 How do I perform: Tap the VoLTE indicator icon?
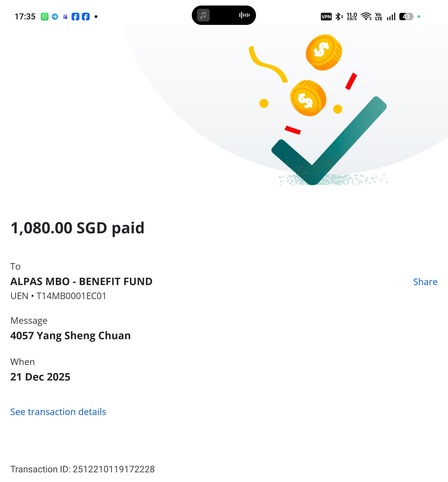(x=379, y=16)
